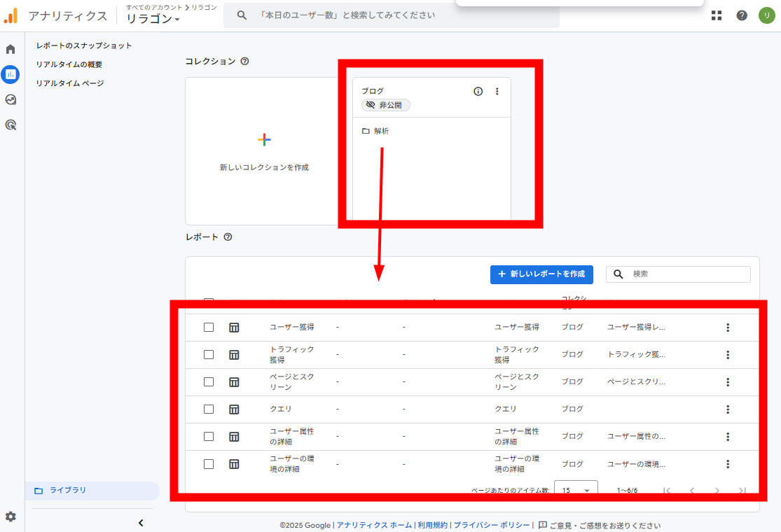Viewport: 781px width, 532px height.
Task: Select the クエリ report checkbox
Action: pyautogui.click(x=209, y=409)
